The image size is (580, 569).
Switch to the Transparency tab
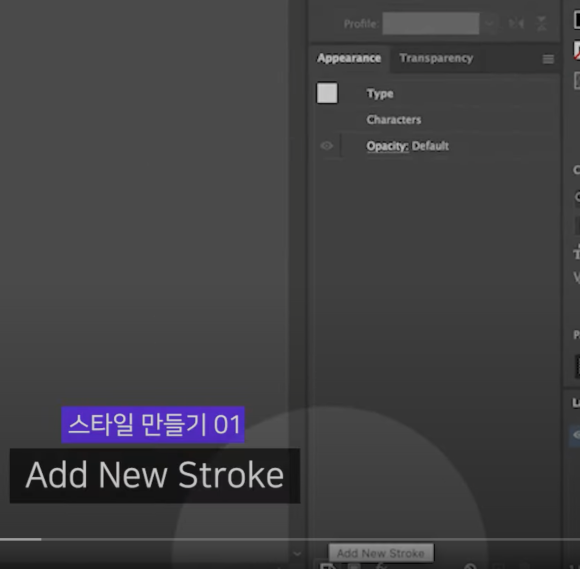[436, 58]
